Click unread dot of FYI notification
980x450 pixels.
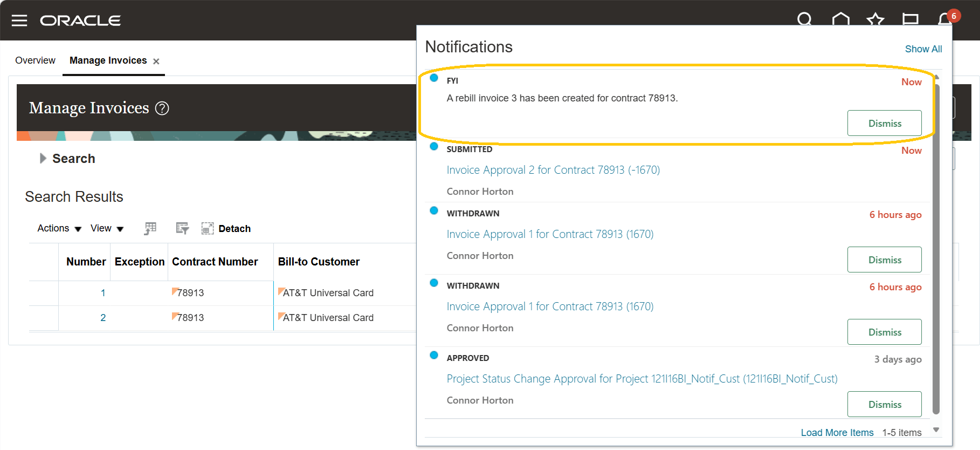pyautogui.click(x=434, y=78)
